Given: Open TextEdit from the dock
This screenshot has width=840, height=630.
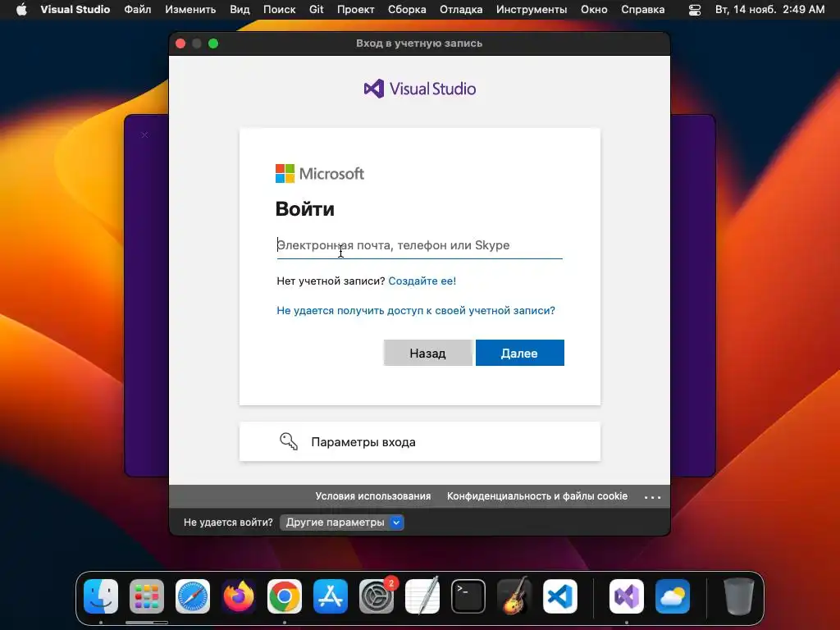Looking at the screenshot, I should (x=422, y=596).
